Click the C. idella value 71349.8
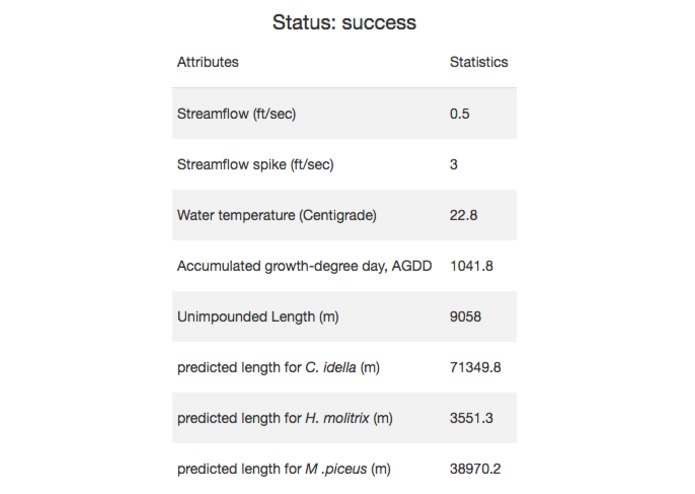 475,368
